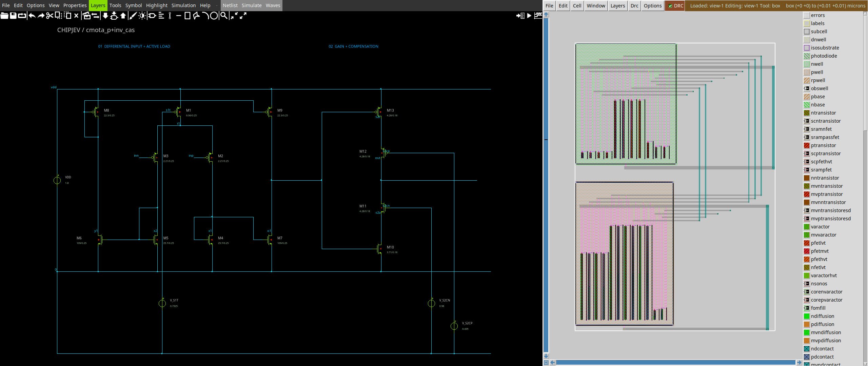Open Magic's Drc dropdown menu
This screenshot has width=868, height=366.
[x=634, y=6]
